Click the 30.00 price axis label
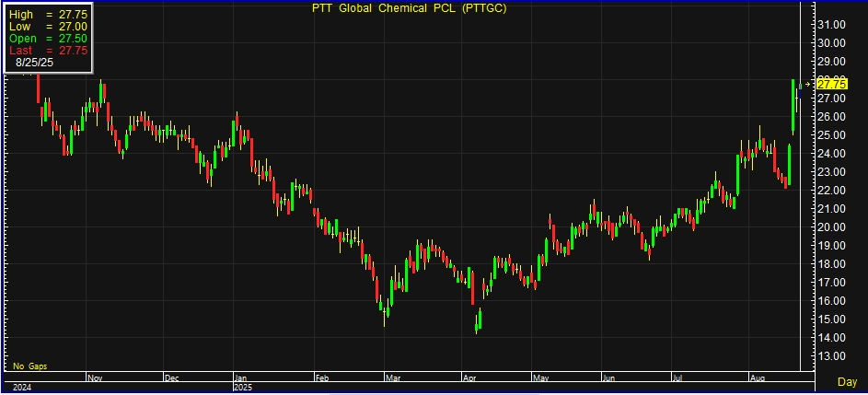The height and width of the screenshot is (395, 868). [831, 42]
